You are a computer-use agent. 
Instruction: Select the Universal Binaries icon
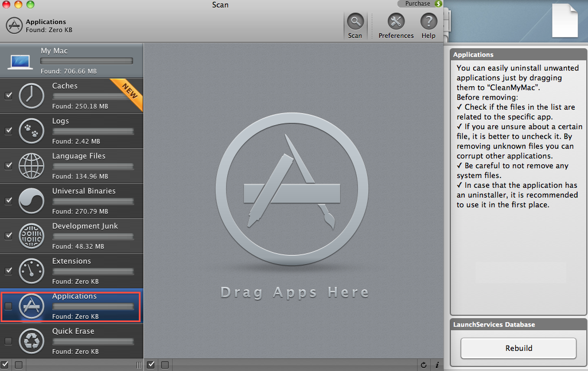[32, 201]
